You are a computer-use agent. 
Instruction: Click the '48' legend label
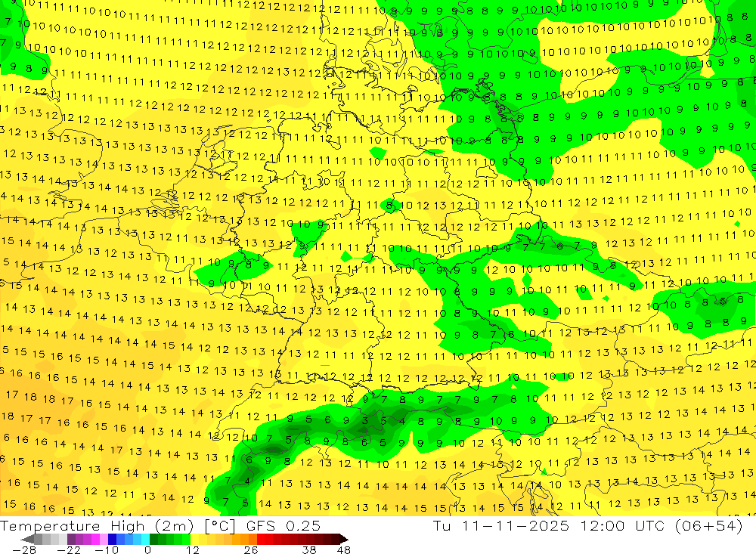pyautogui.click(x=344, y=550)
